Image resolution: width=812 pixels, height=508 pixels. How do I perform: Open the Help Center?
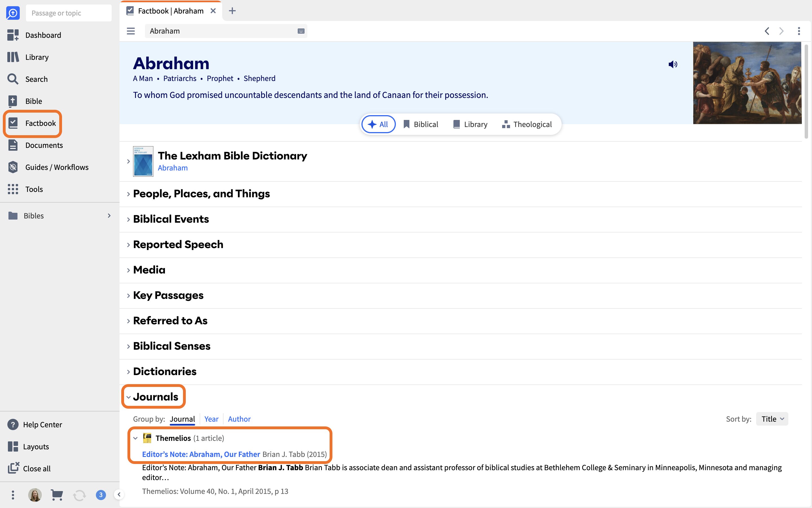35,425
